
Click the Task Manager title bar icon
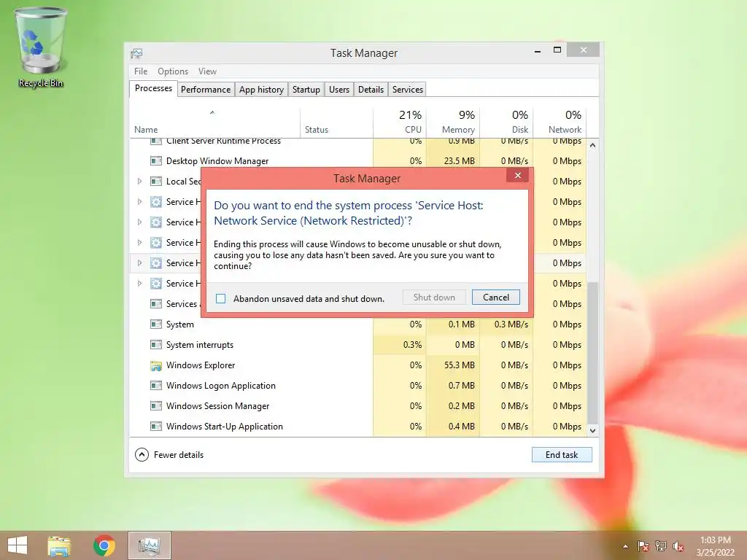pos(136,52)
